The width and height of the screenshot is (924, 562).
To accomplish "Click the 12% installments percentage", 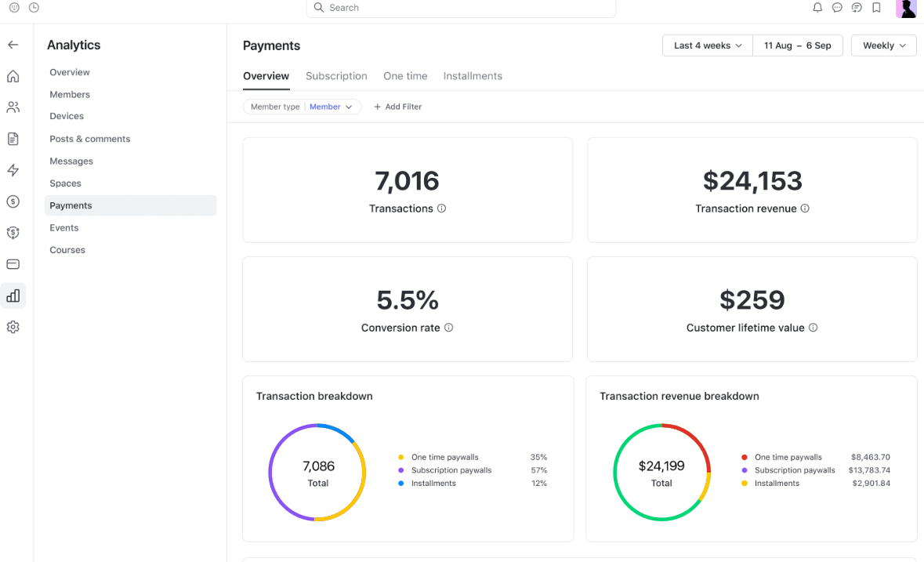I will pyautogui.click(x=539, y=483).
